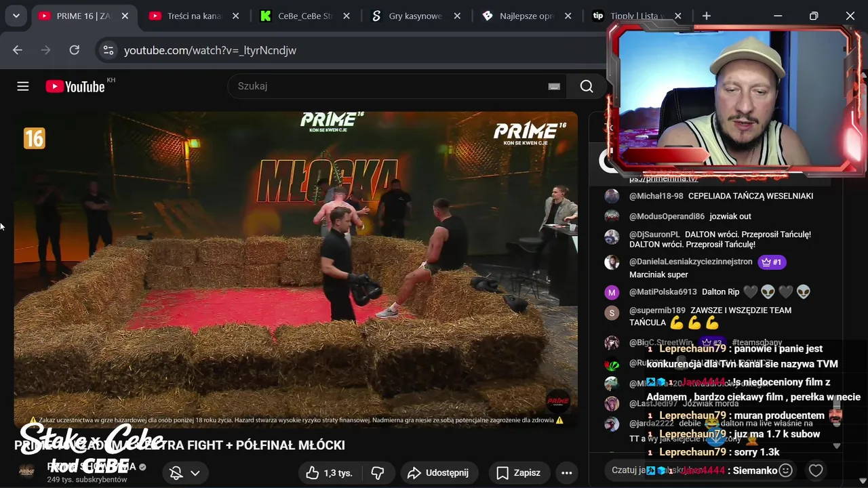Send heart reaction in live chat
The image size is (868, 488).
pyautogui.click(x=816, y=470)
